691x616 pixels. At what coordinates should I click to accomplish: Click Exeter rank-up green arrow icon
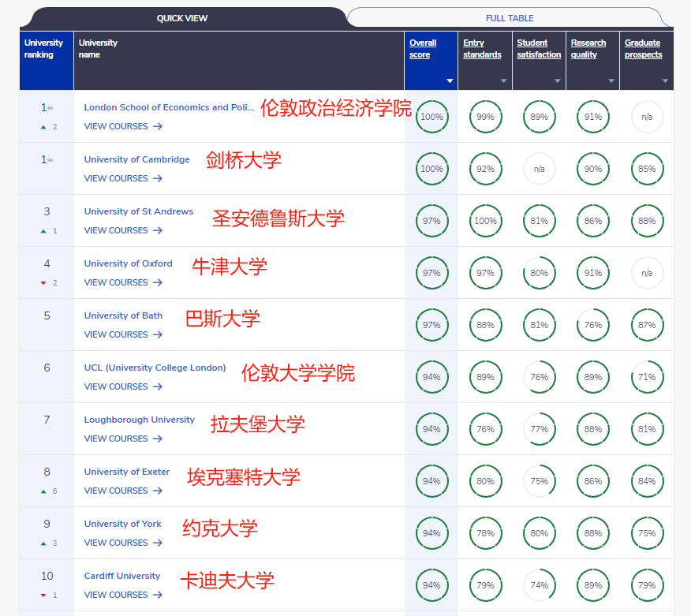coord(43,491)
